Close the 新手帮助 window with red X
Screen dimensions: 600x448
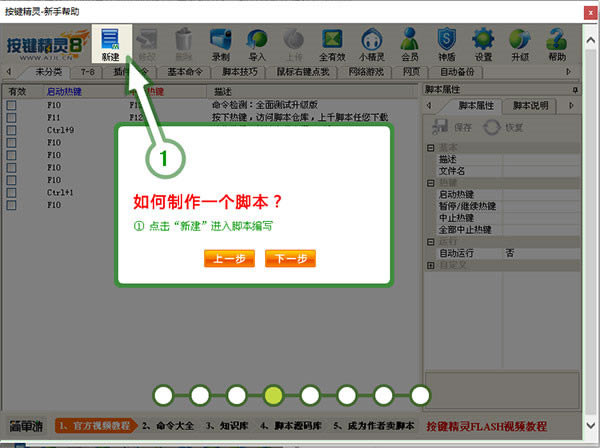tap(590, 12)
